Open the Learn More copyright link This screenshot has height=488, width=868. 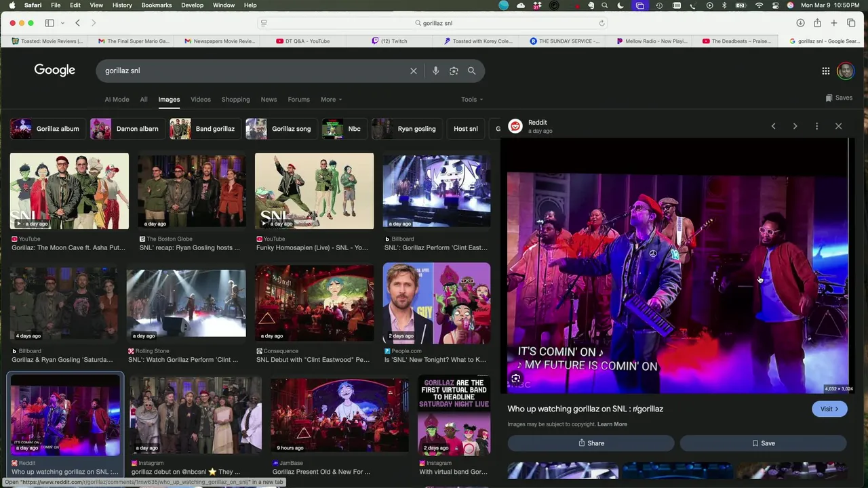tap(612, 424)
